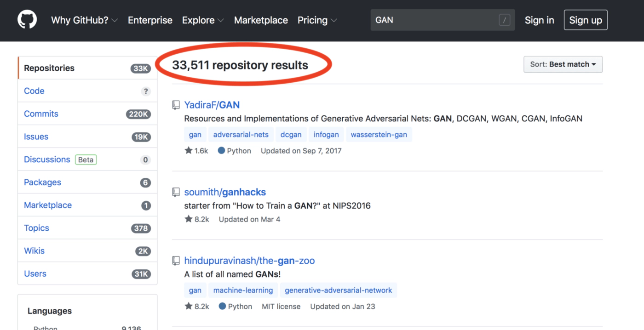Select the generative-adversarial-network topic tag
The height and width of the screenshot is (330, 644).
(x=338, y=290)
